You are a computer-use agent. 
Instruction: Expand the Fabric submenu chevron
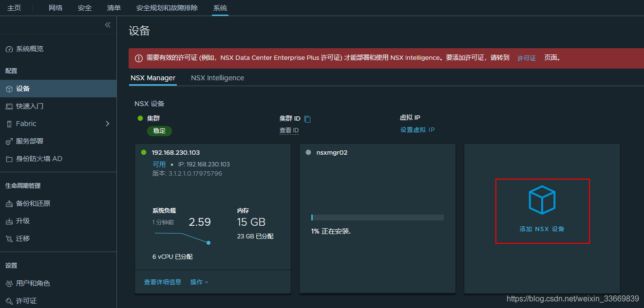(108, 124)
